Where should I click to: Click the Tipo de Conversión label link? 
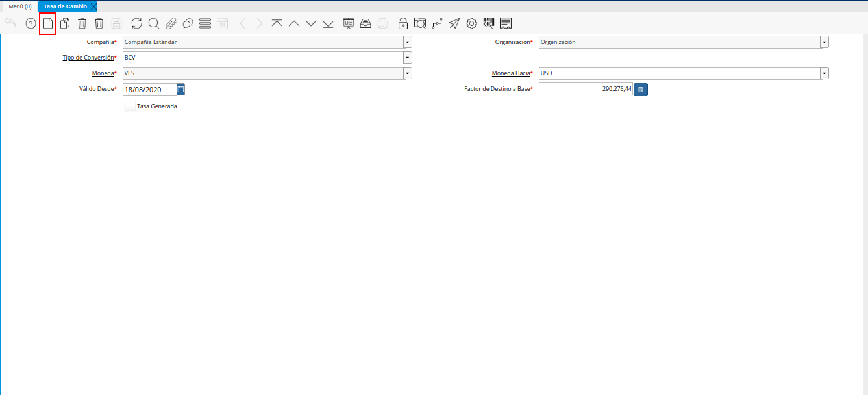pos(88,58)
